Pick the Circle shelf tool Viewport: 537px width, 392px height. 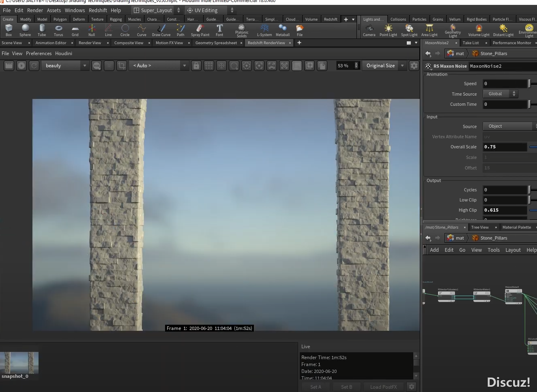coord(125,30)
